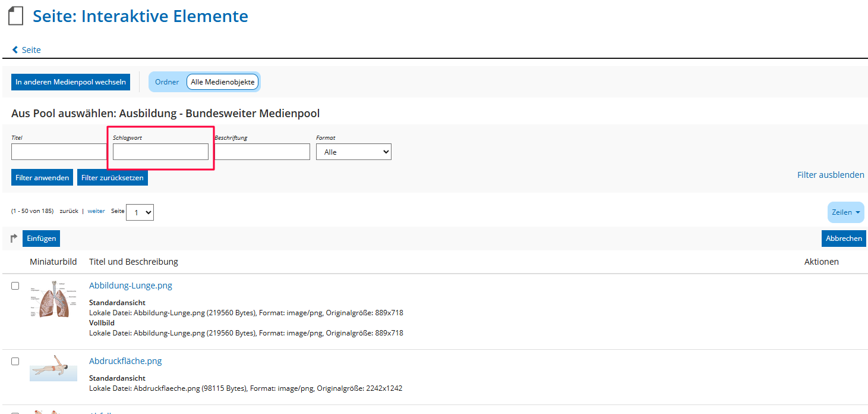
Task: Open the Zeilen rows dropdown
Action: 845,212
